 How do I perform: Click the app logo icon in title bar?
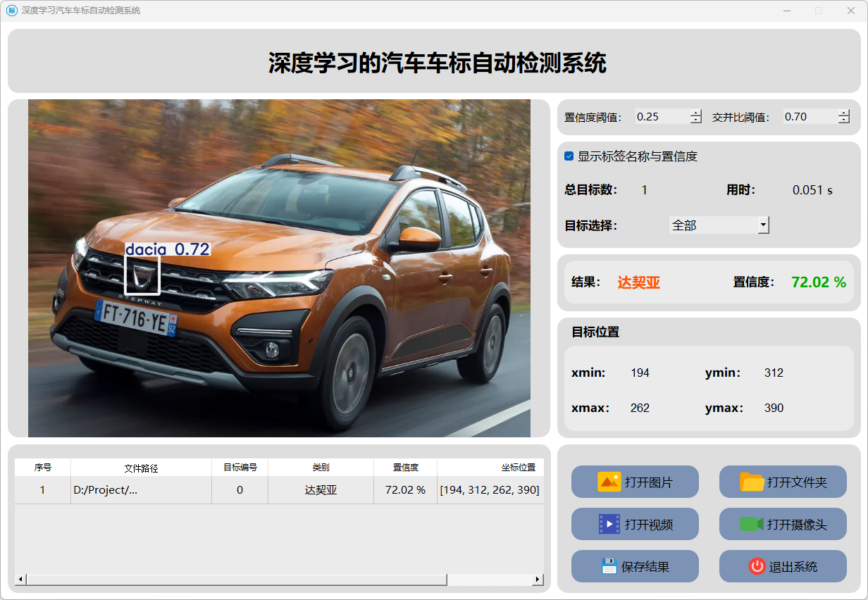[11, 11]
